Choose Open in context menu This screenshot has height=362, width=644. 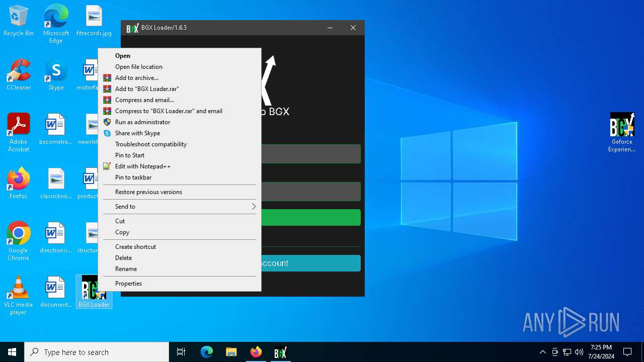[180, 56]
